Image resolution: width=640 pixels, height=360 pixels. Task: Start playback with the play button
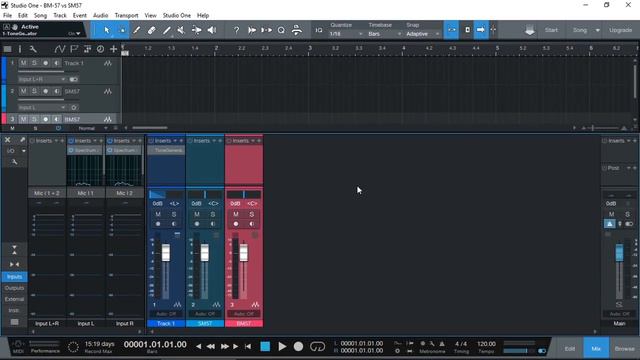click(282, 347)
